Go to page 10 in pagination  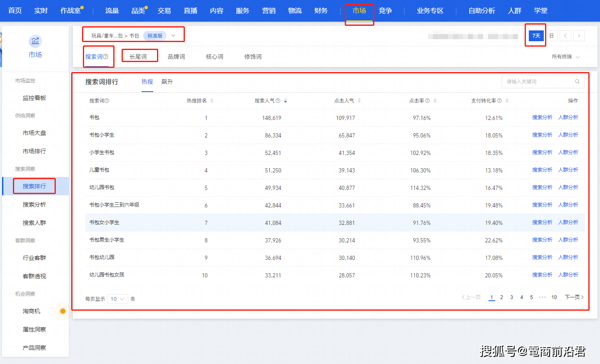point(554,297)
